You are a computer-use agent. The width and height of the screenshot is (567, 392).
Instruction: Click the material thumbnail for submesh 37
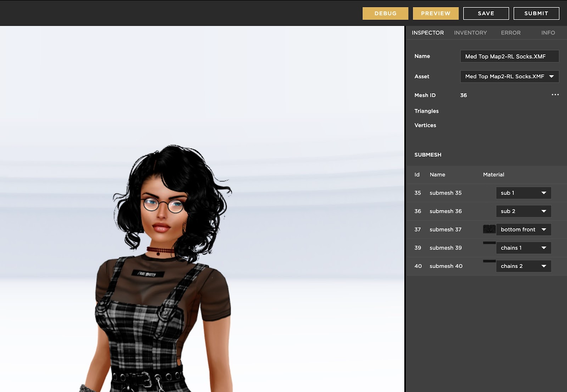[489, 229]
